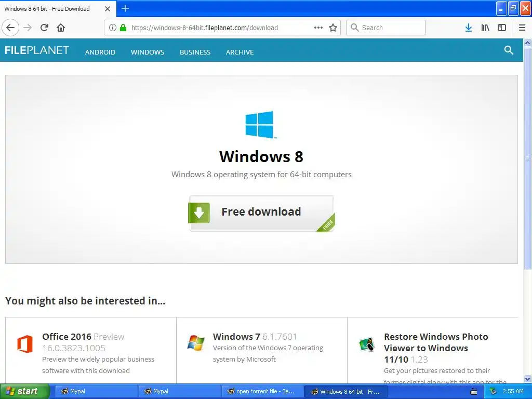This screenshot has width=532, height=399.
Task: Click the Free download button
Action: [x=262, y=213]
